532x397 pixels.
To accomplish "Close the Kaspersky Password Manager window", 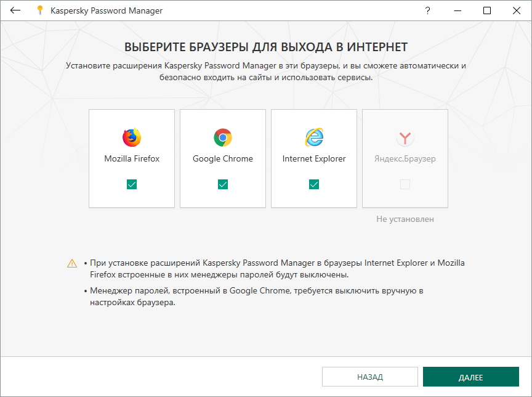I will [517, 10].
